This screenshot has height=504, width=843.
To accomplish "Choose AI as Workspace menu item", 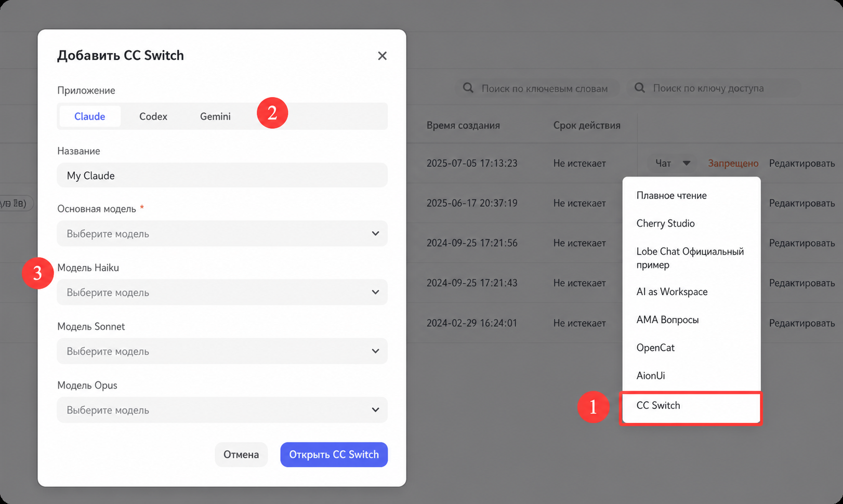I will 692,292.
